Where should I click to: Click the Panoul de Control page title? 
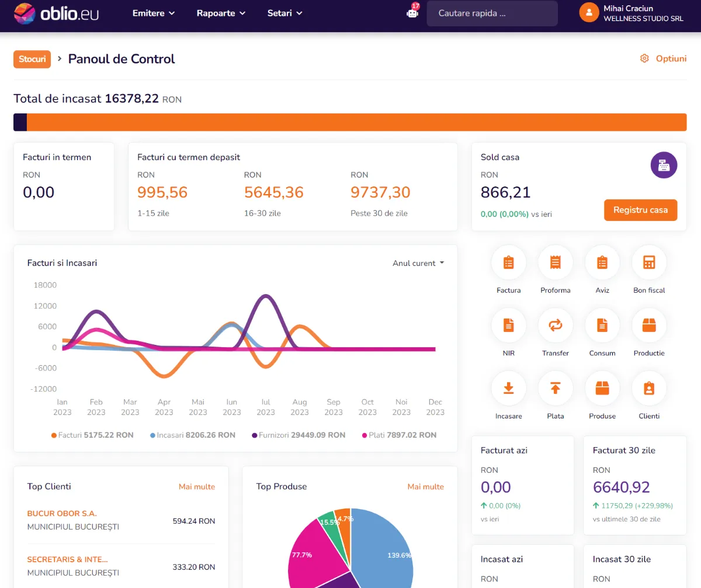click(122, 59)
